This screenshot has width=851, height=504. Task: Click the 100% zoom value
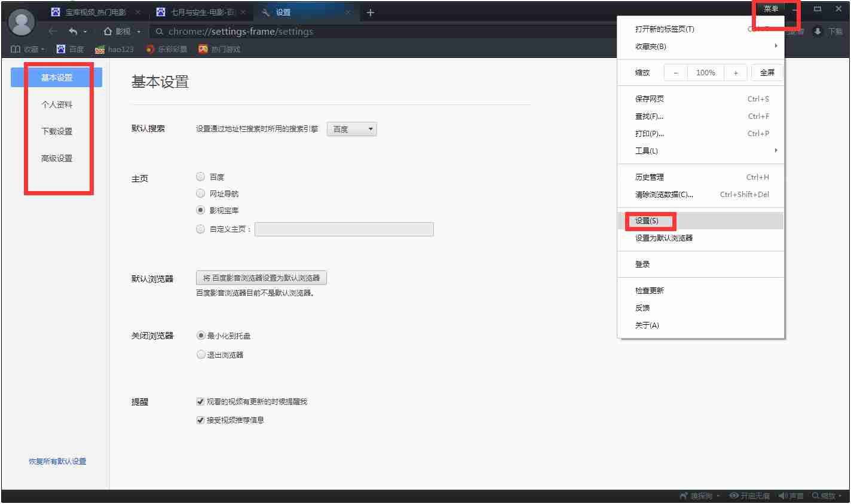(706, 73)
